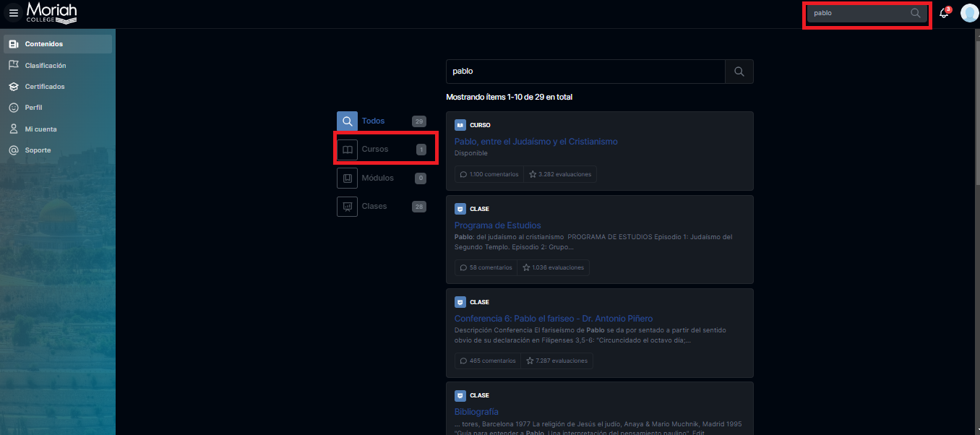Open Soporte in the sidebar
980x435 pixels.
(38, 150)
